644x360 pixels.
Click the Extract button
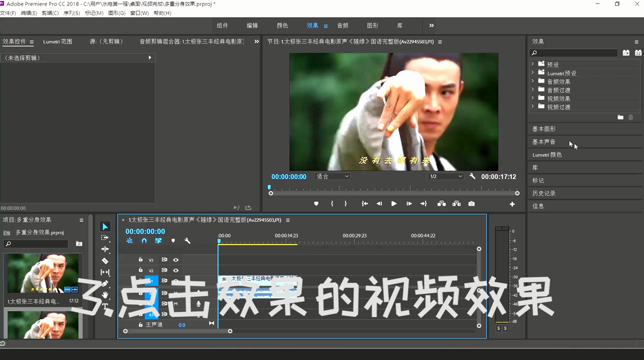(x=456, y=204)
